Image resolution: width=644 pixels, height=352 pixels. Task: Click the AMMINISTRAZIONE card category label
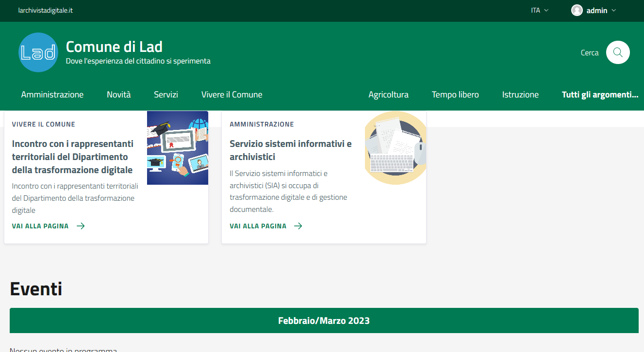point(262,124)
